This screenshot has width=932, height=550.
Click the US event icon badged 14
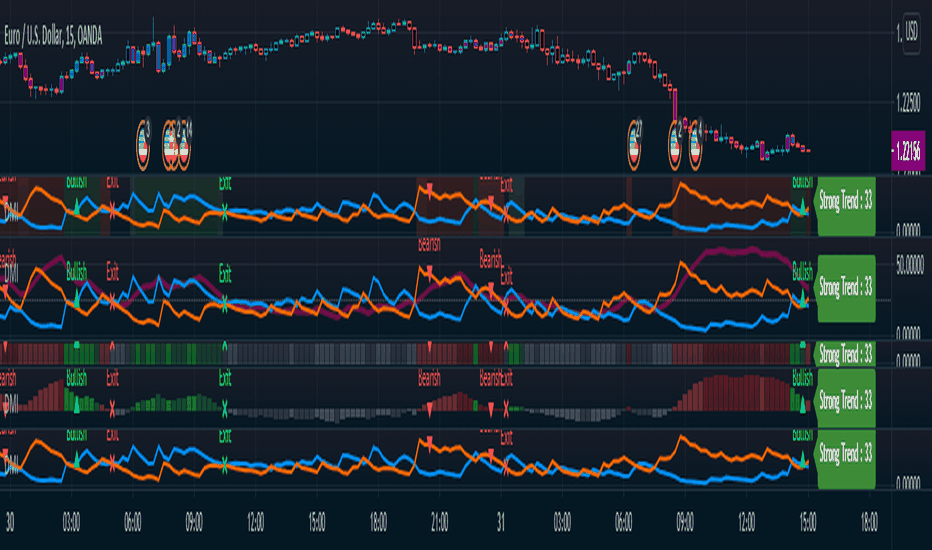(184, 144)
